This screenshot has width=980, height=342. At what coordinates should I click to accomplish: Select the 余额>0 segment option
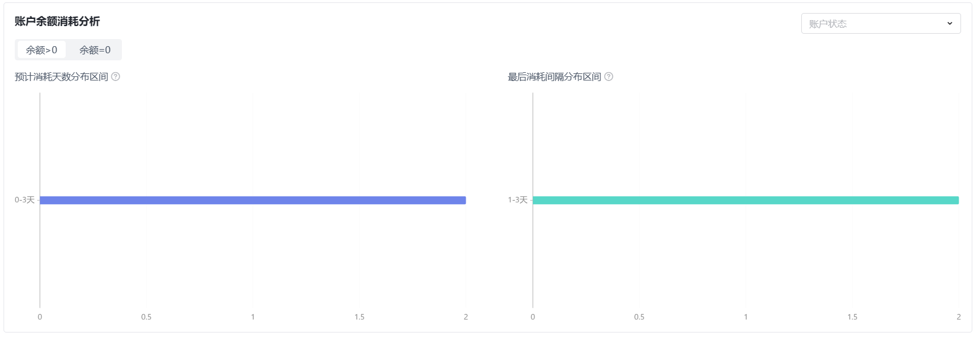[x=41, y=50]
